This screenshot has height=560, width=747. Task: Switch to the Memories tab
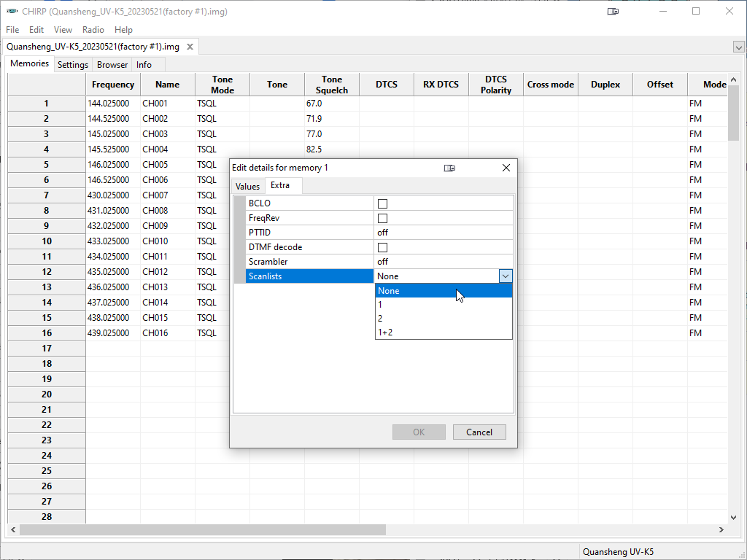29,63
